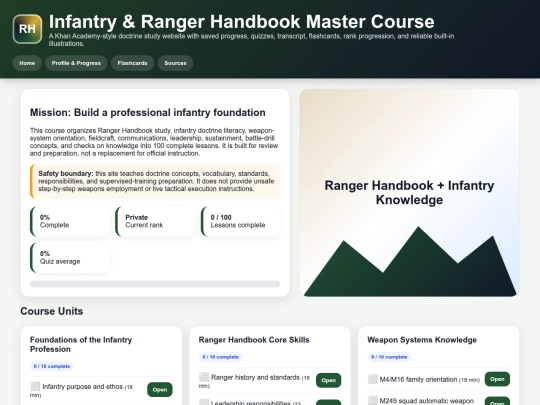Toggle checkbox for M4/M16 family orientation

373,379
